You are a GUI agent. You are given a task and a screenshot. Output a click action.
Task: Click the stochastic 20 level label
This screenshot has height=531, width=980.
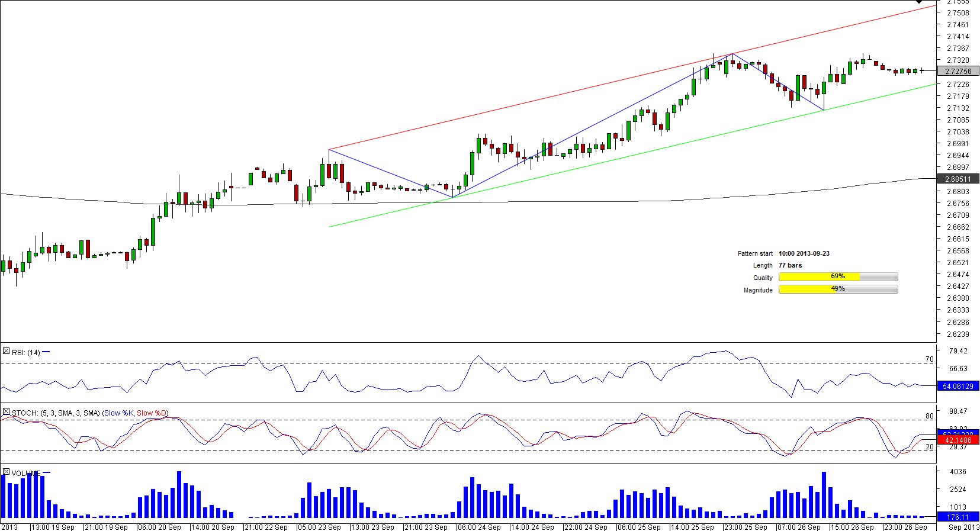929,447
